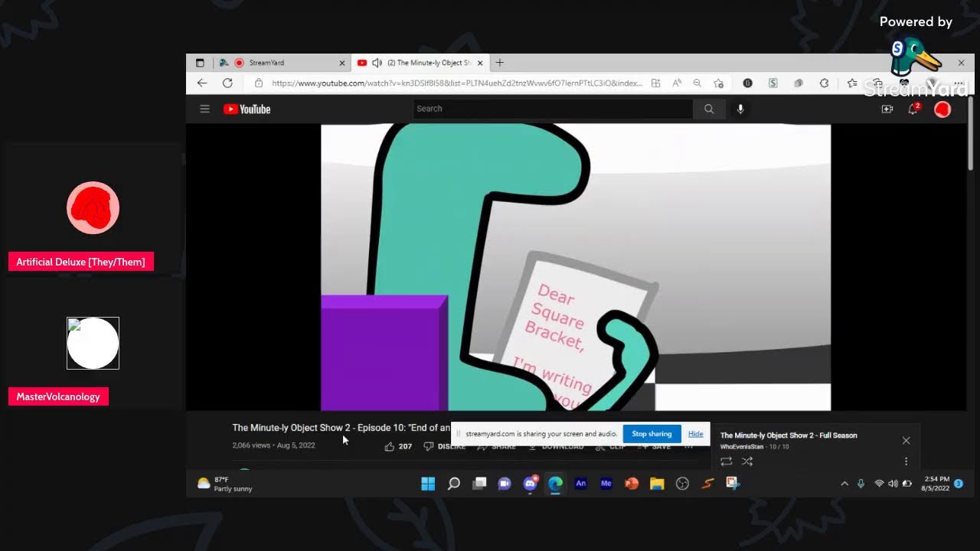The height and width of the screenshot is (551, 980).
Task: Go to YouTube home via logo
Action: click(247, 109)
